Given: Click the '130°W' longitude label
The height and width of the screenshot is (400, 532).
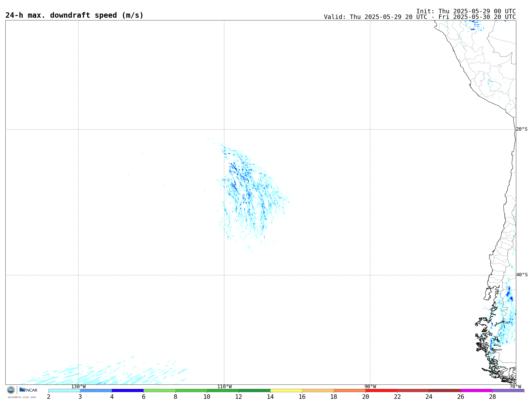Looking at the screenshot, I should tap(79, 387).
